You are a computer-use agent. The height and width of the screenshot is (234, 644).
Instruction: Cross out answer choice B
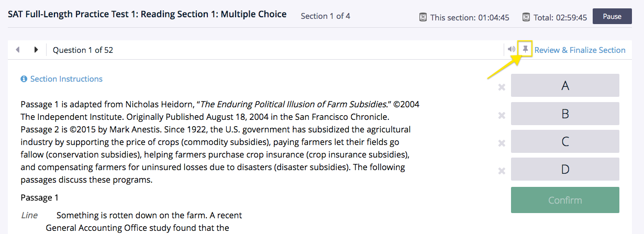(x=502, y=115)
